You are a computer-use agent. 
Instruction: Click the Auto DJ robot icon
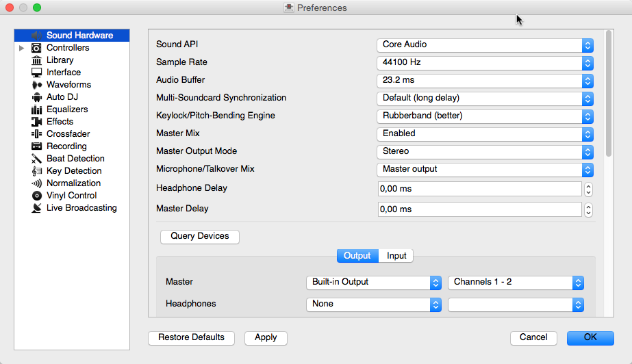(37, 97)
